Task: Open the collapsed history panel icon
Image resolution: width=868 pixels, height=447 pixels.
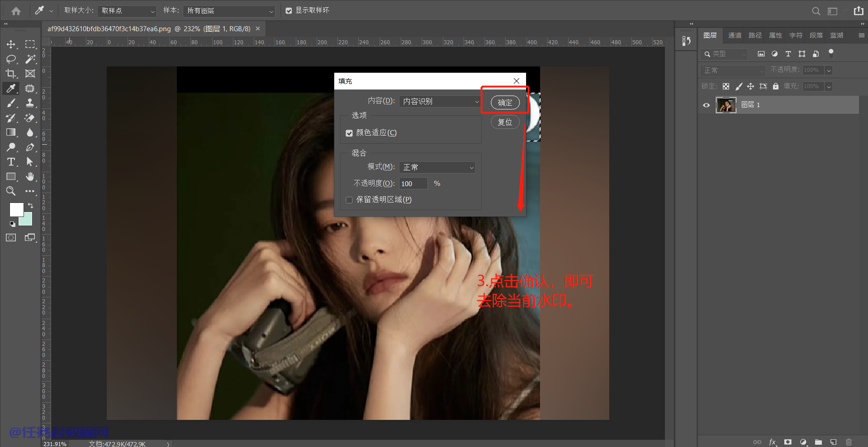Action: [x=686, y=41]
